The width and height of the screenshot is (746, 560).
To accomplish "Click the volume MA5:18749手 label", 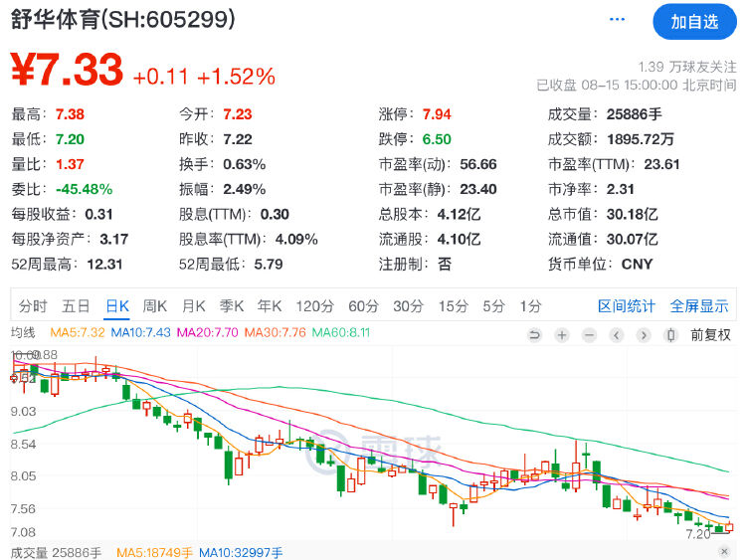I will click(154, 553).
